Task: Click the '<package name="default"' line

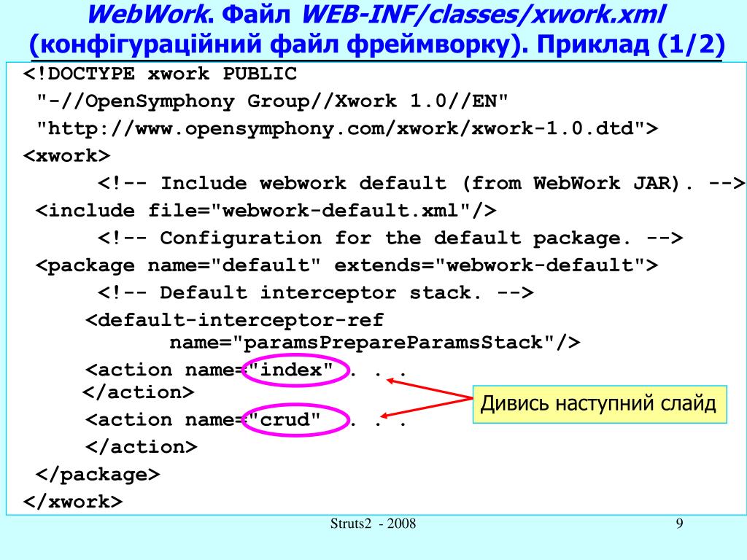Action: point(347,265)
